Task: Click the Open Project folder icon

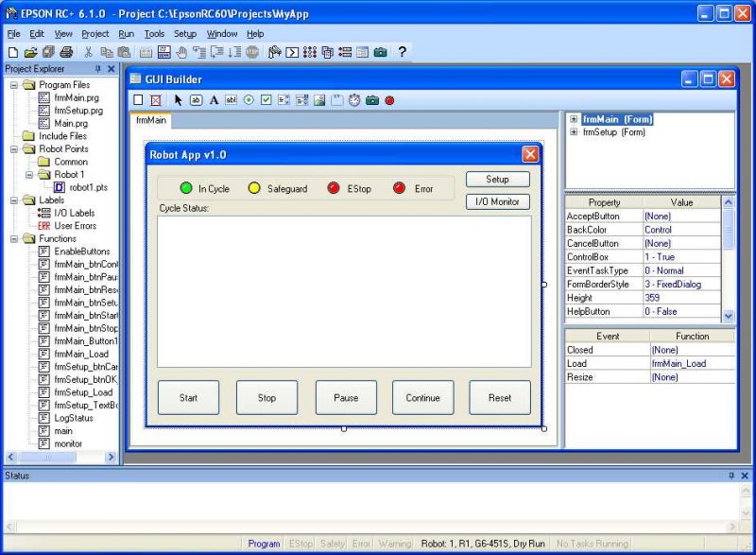Action: 30,52
